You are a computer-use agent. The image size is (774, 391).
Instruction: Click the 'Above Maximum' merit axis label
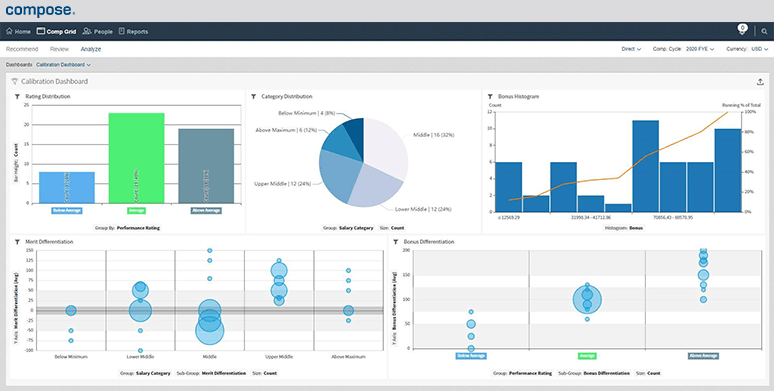348,356
